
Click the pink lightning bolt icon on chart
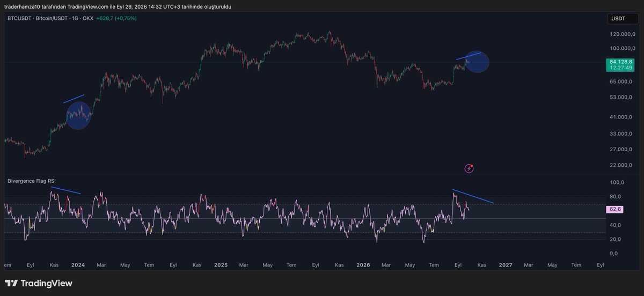click(x=469, y=168)
